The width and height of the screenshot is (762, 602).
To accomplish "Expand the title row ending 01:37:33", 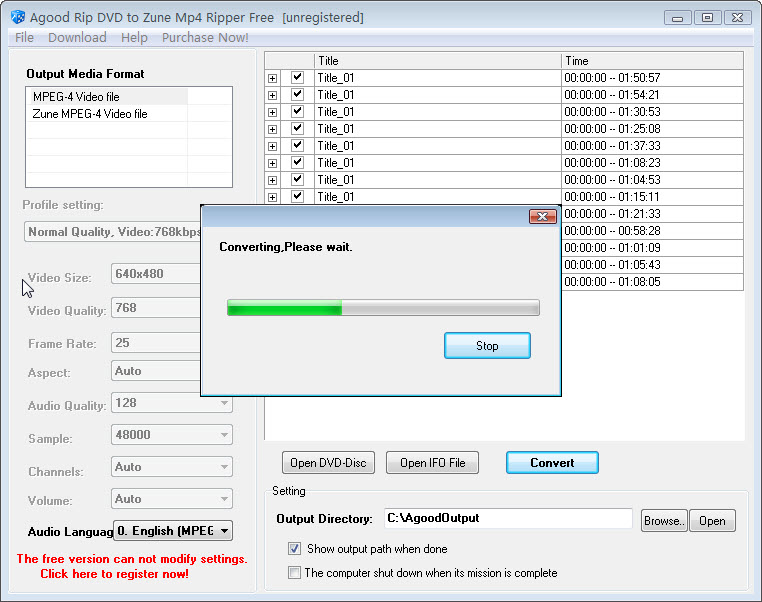I will [x=273, y=146].
